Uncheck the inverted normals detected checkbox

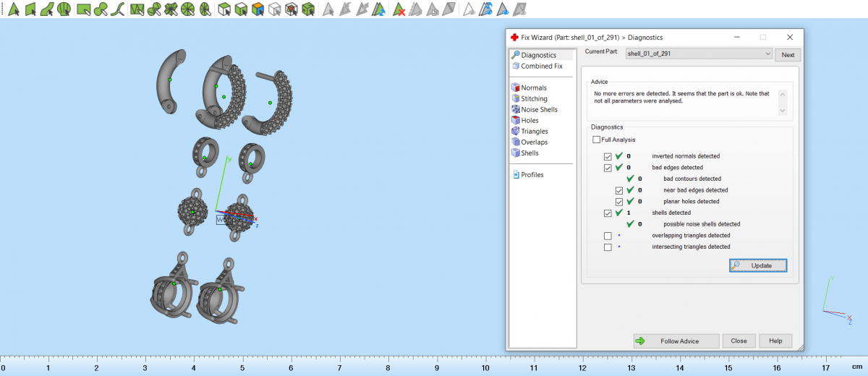[608, 156]
